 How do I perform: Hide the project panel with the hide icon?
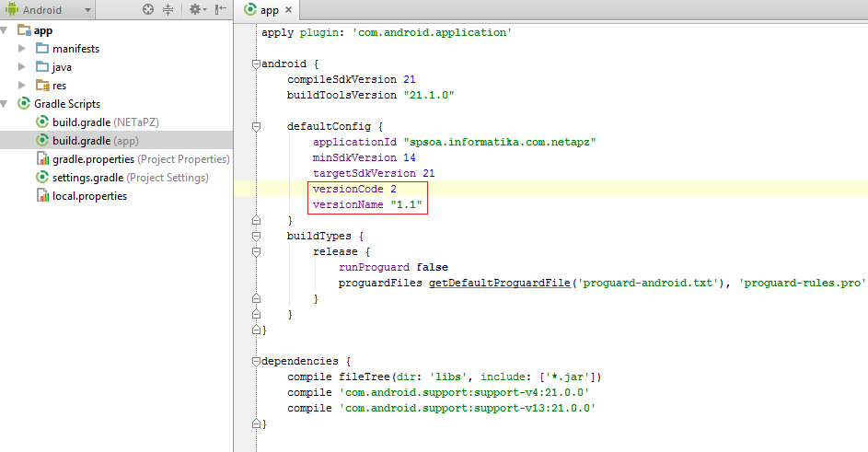coord(221,10)
